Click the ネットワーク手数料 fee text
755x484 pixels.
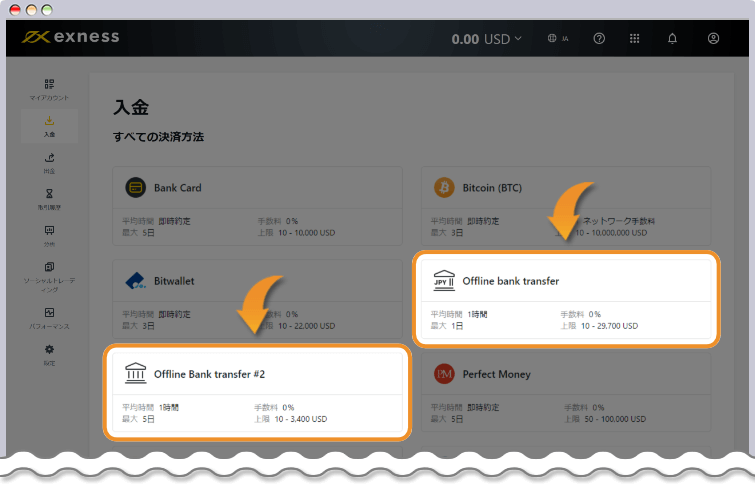pyautogui.click(x=619, y=221)
